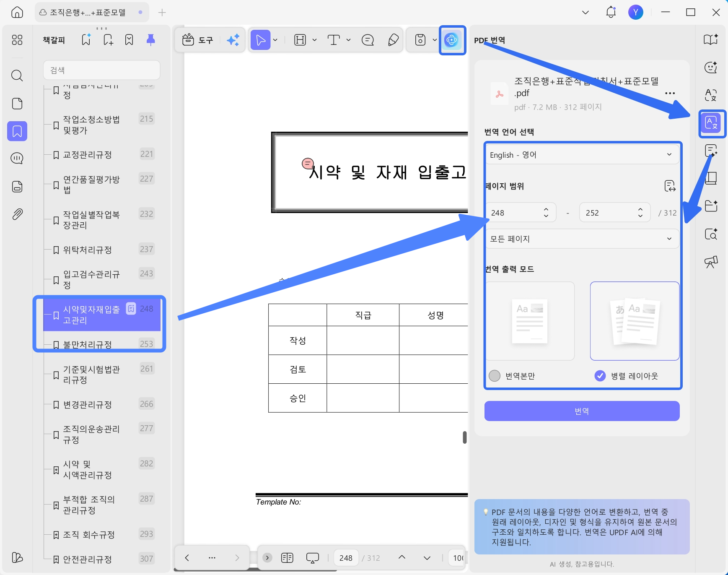Click the add child bookmark icon
Screen dimensions: 728x575
click(x=108, y=40)
